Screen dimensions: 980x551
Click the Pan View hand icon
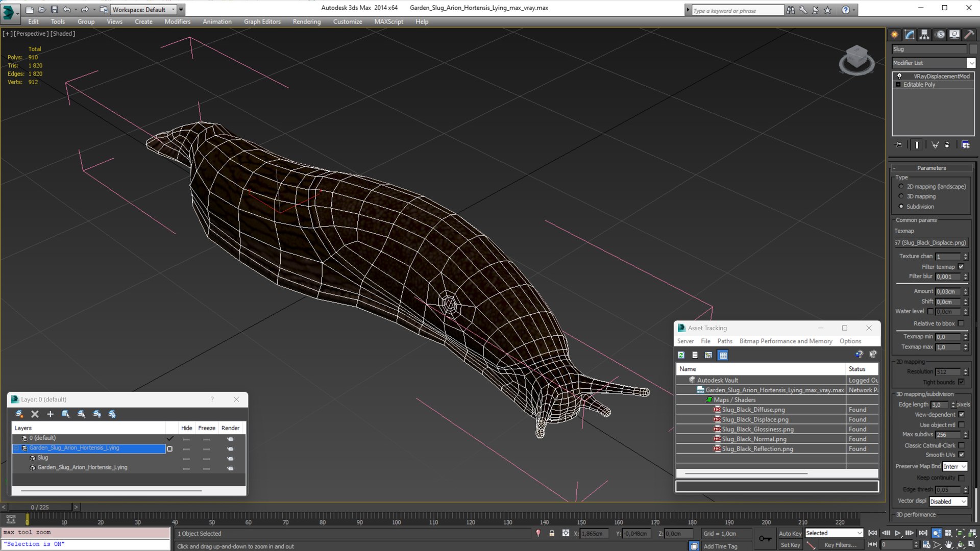948,545
